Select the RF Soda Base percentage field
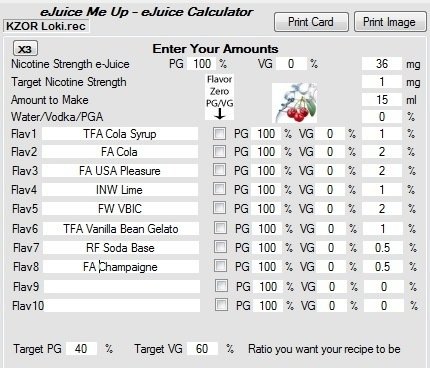430x368 pixels. 383,248
